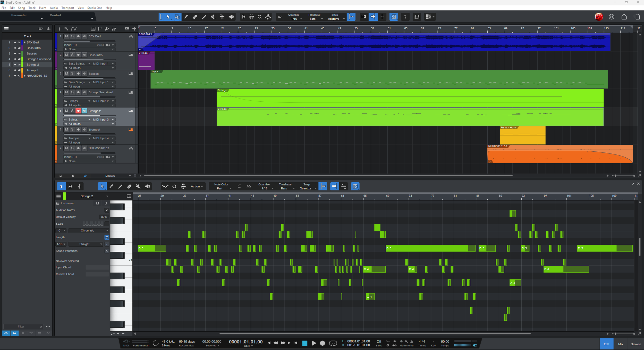Screen dimensions: 644x350
Task: Solo the Basses track
Action: (x=72, y=74)
